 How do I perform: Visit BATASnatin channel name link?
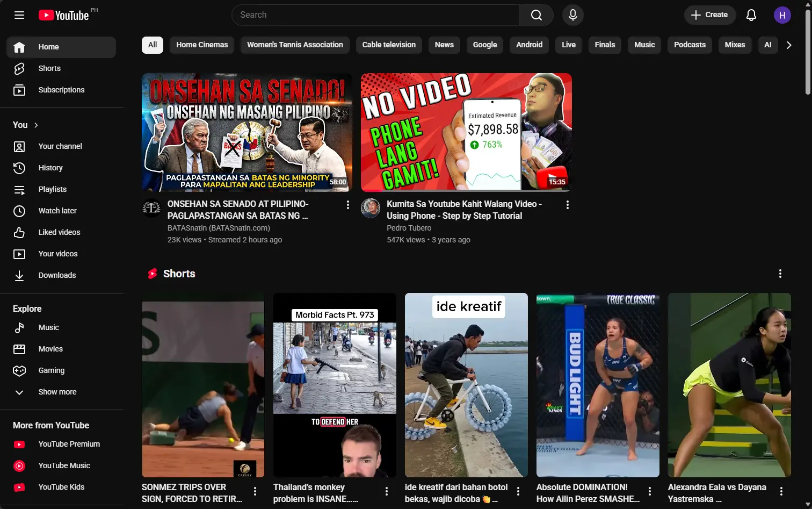(219, 228)
